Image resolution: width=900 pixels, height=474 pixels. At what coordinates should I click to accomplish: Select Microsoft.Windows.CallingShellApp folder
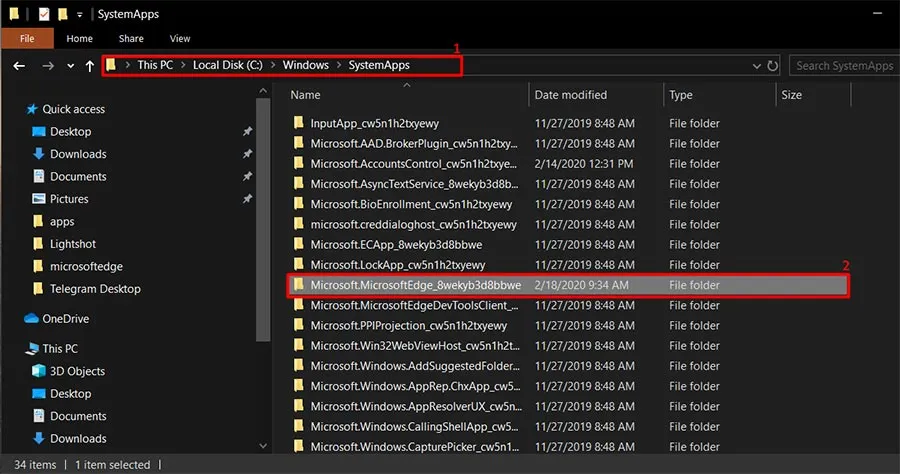click(414, 426)
